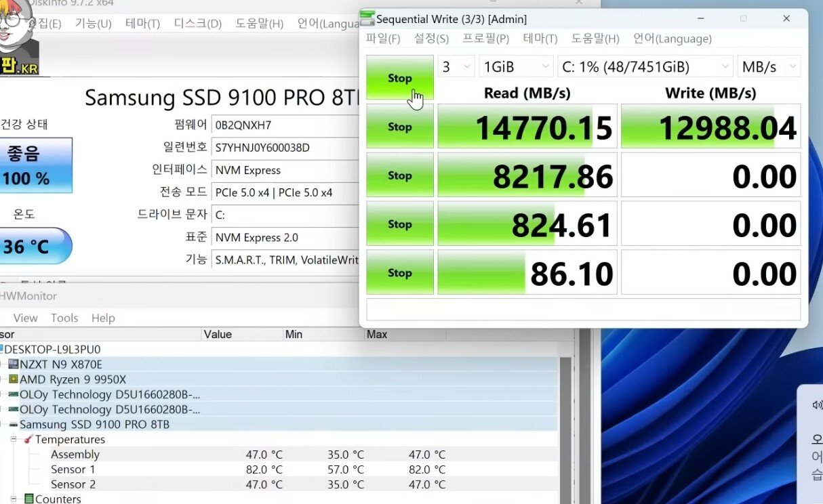823x504 pixels.
Task: Click the firmware field 0B2QNXH7
Action: [285, 125]
